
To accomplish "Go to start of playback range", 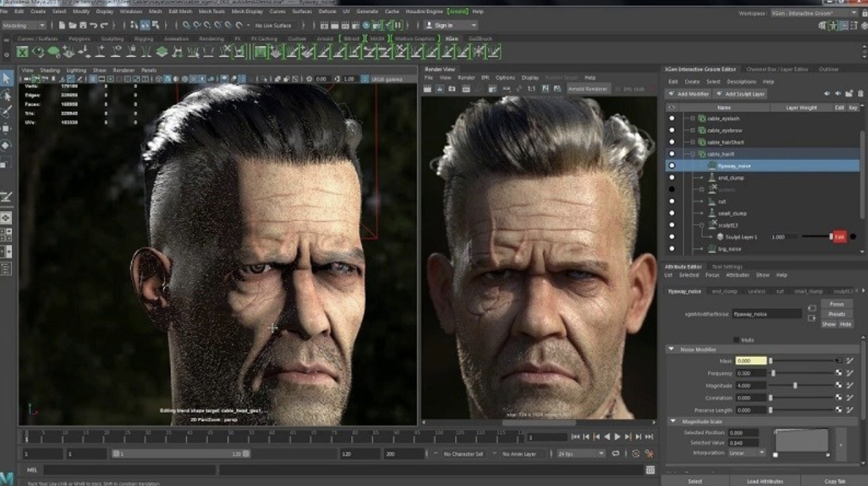I will (575, 437).
